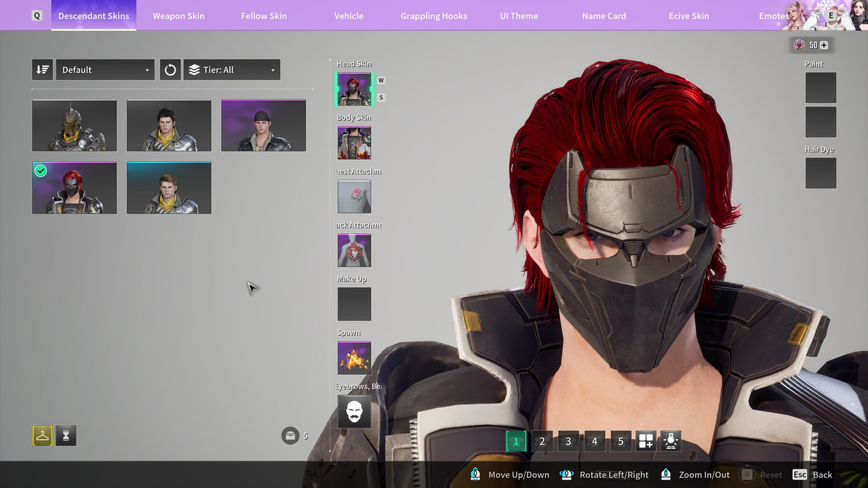The height and width of the screenshot is (488, 868).
Task: Open the Head Skin slot
Action: point(354,89)
